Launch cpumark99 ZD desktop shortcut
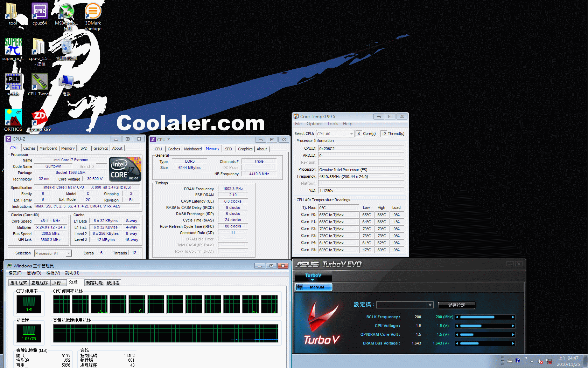588x368 pixels. click(x=40, y=120)
